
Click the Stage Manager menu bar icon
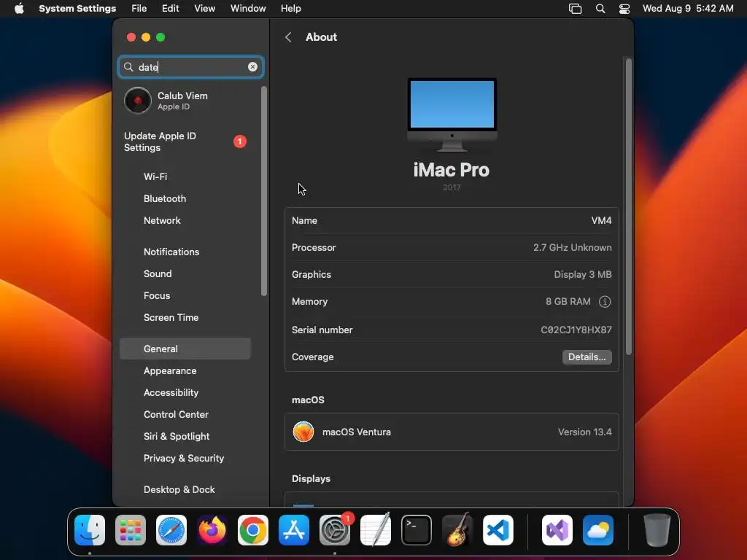tap(575, 9)
